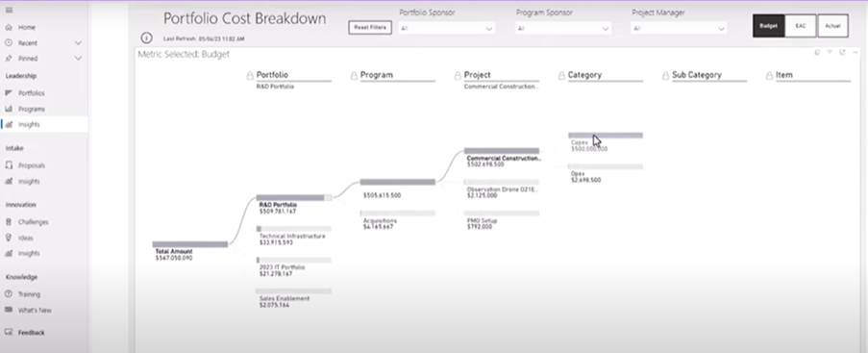Open focus mode for the visual
Screen dimensions: 868x353
click(842, 52)
